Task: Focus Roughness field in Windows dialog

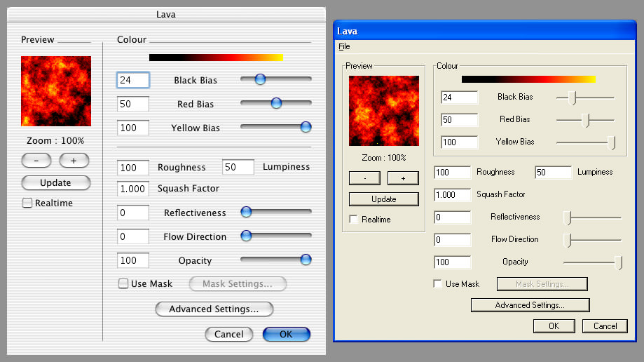Action: tap(453, 173)
